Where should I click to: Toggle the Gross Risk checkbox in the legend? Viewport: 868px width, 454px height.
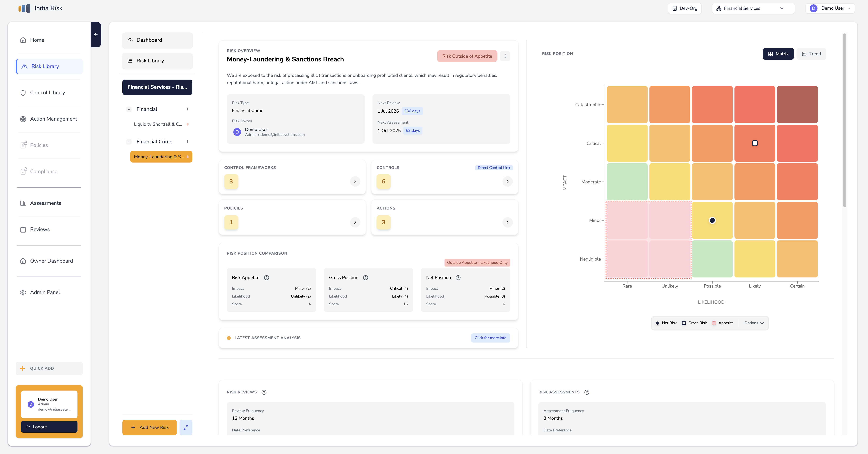[684, 323]
